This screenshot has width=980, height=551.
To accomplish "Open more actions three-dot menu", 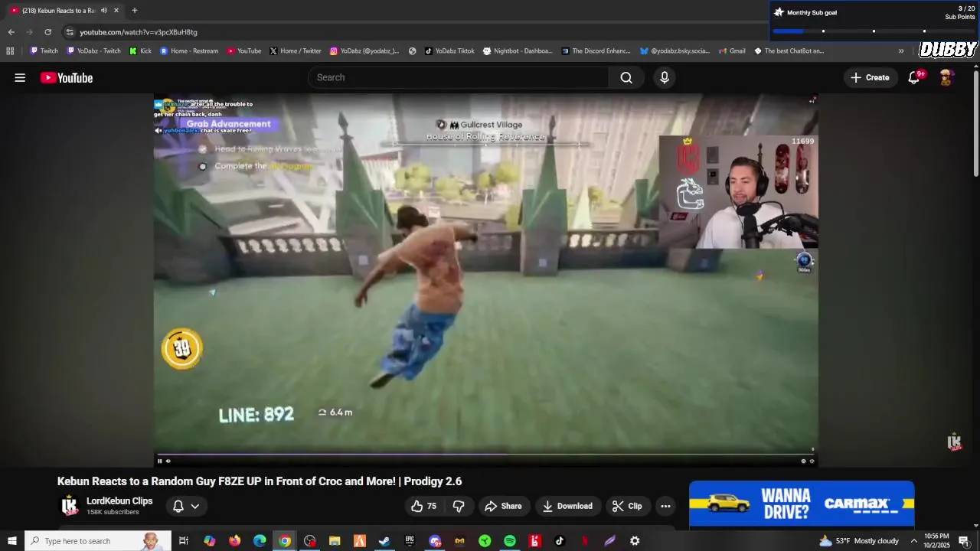I will (x=665, y=506).
